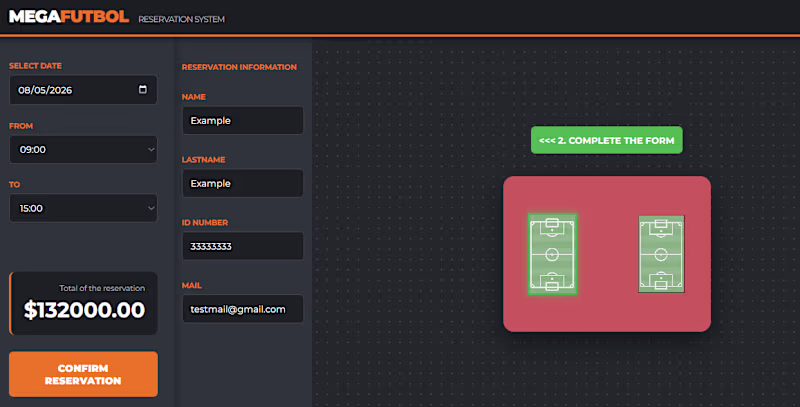800x407 pixels.
Task: Click the 'Select Date' label
Action: 35,66
